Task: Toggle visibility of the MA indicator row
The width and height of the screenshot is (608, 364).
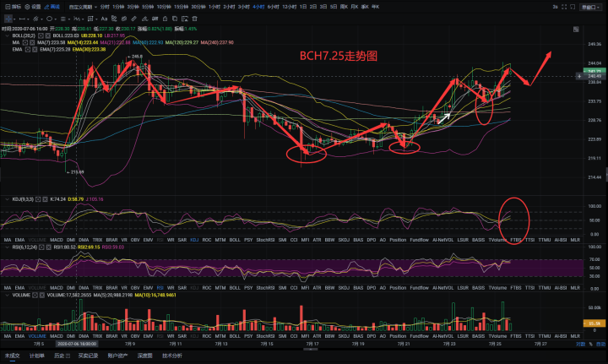Action: (24, 43)
